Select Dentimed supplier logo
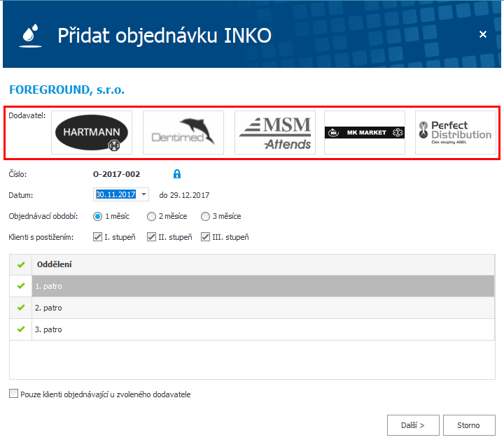The height and width of the screenshot is (442, 504). coord(183,132)
